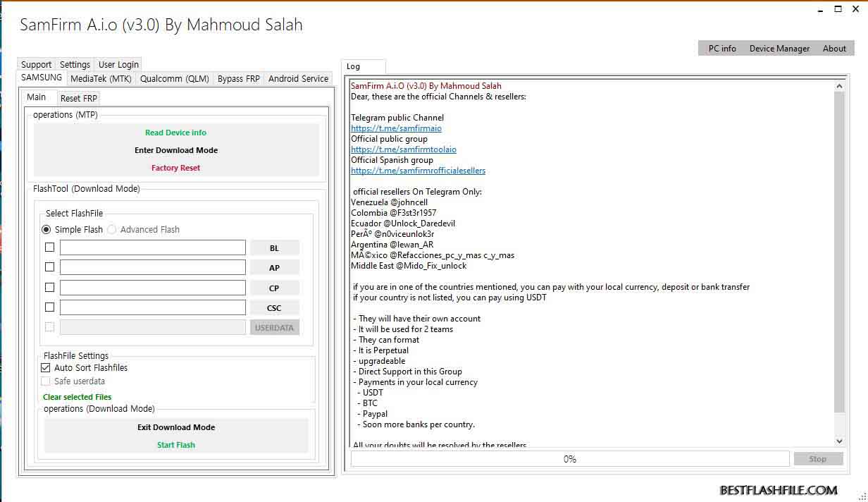Screen dimensions: 868x502
Task: Click '- Paypal' log line
Action: point(372,414)
